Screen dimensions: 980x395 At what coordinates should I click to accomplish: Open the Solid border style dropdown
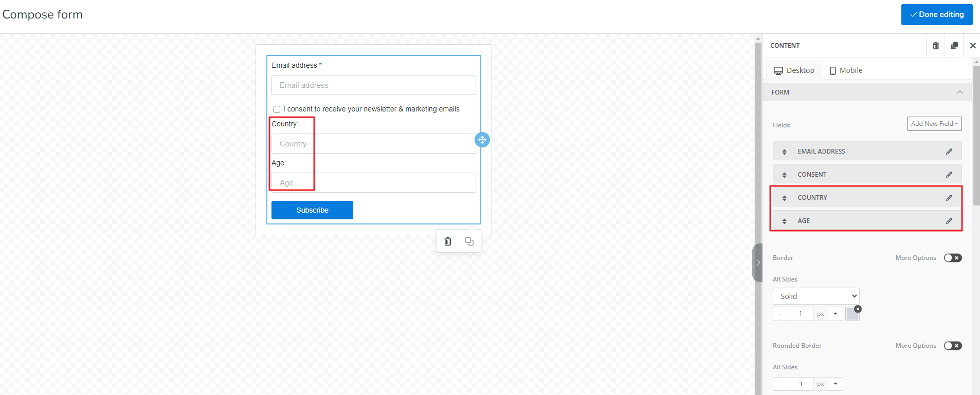(x=815, y=296)
